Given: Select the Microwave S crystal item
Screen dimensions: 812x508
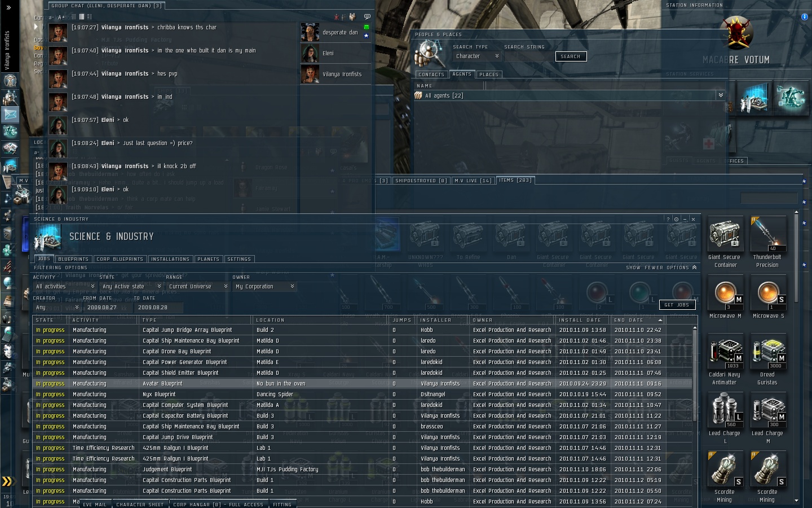Looking at the screenshot, I should 768,297.
